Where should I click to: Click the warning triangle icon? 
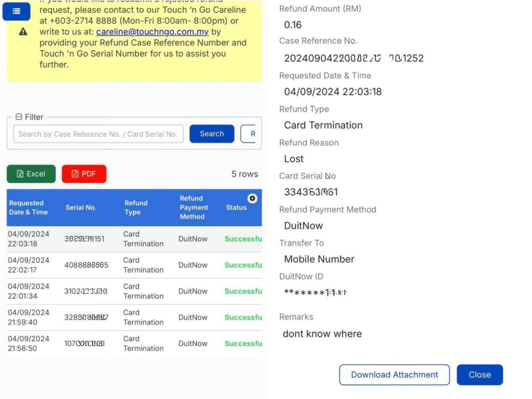23,32
